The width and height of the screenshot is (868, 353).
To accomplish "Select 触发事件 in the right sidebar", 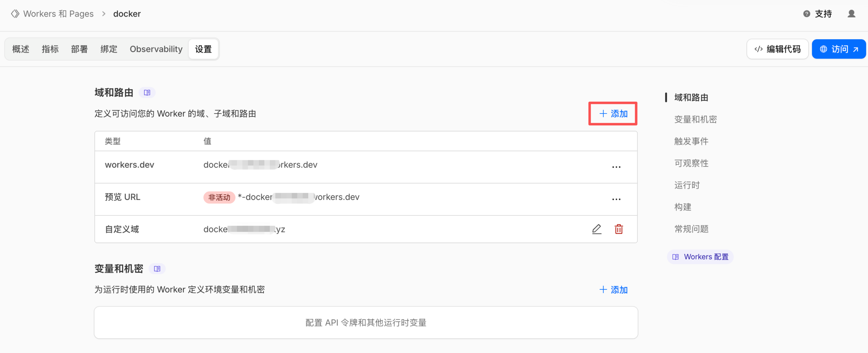I will 691,141.
